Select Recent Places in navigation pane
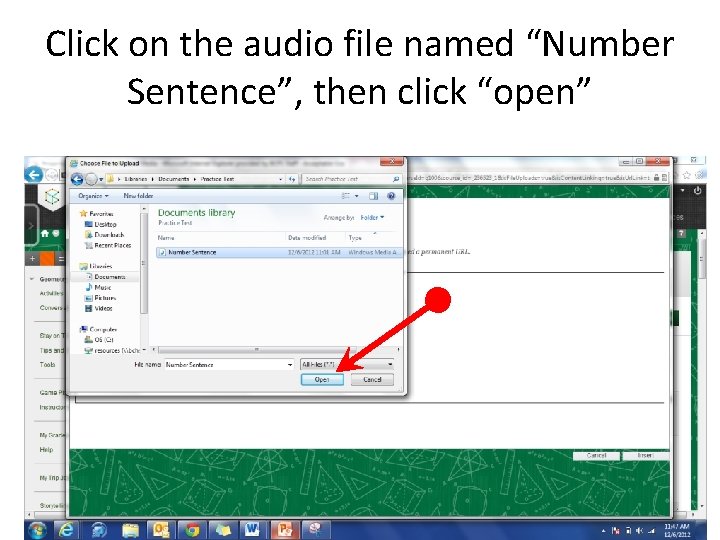 (108, 246)
